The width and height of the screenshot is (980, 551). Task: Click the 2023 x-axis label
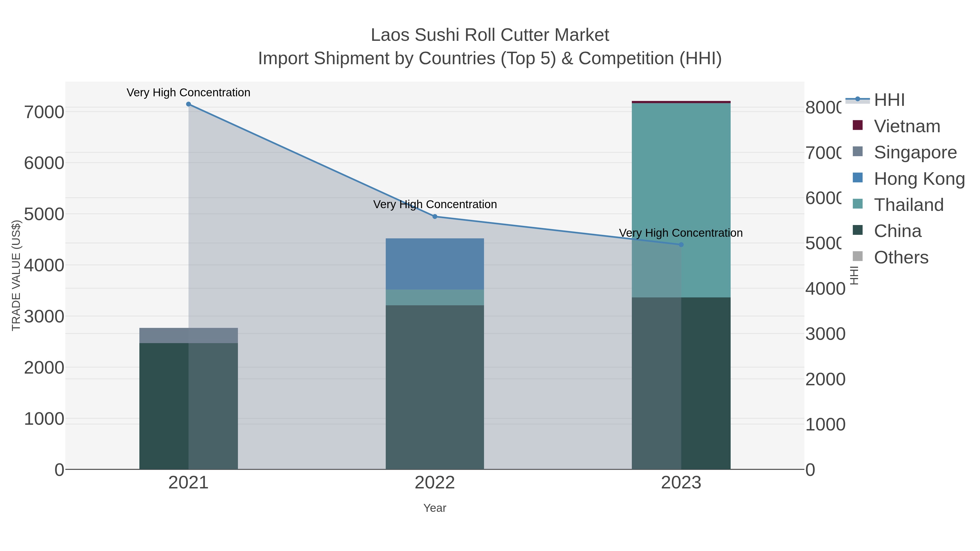click(x=681, y=482)
